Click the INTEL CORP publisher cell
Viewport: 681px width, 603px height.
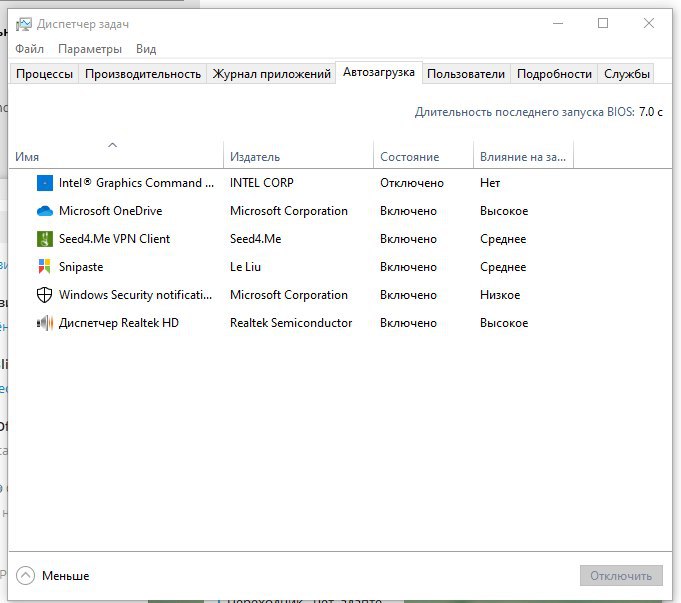pyautogui.click(x=261, y=183)
